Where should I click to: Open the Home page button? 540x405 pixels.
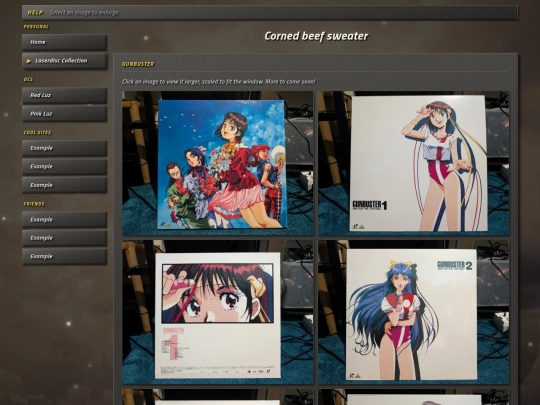coord(64,42)
